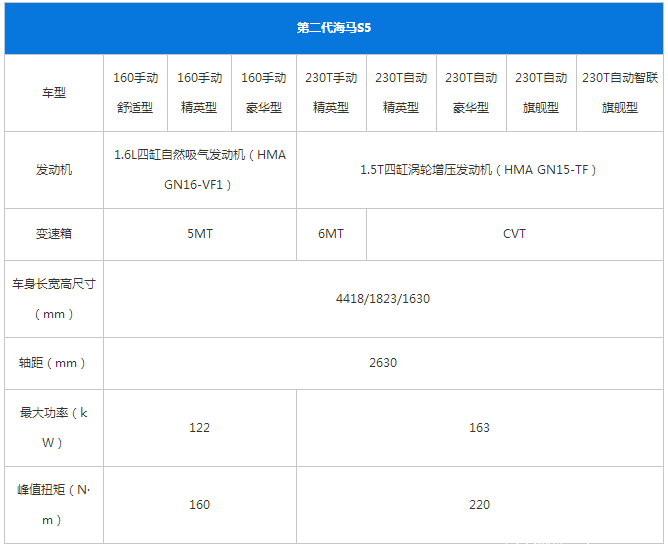
Task: Select the 163 max power value
Action: [x=479, y=428]
